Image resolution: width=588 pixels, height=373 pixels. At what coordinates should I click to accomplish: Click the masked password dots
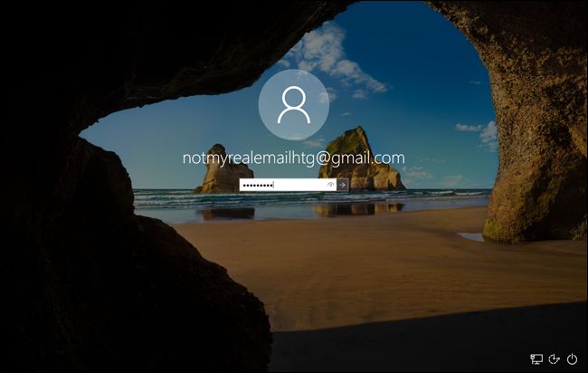tap(258, 185)
